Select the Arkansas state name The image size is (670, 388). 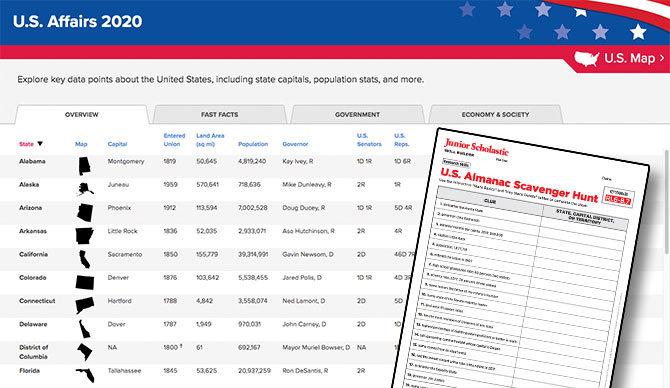coord(33,231)
